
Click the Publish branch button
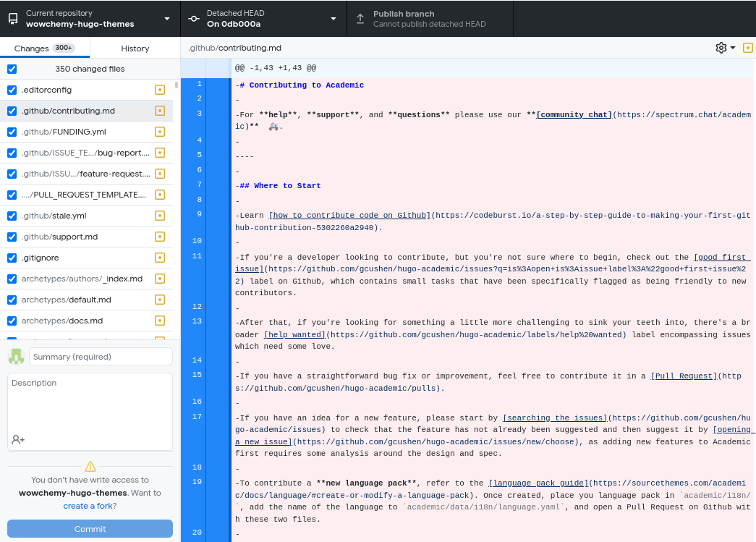(430, 19)
